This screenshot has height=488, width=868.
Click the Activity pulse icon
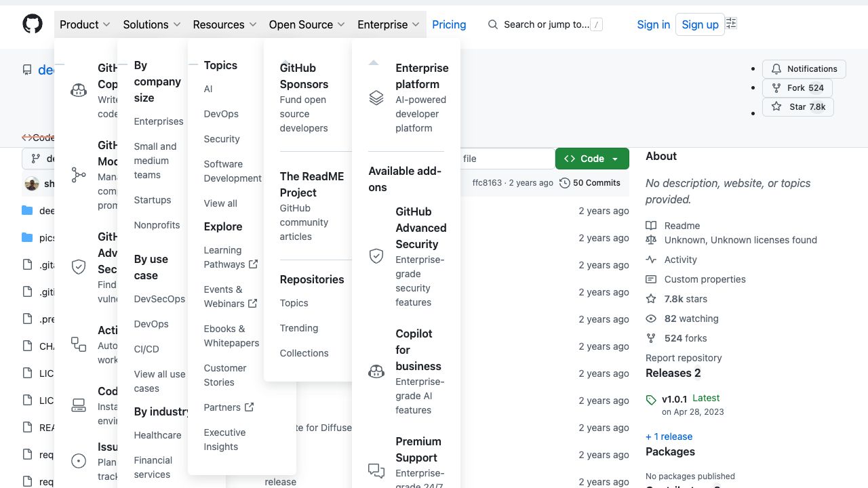pyautogui.click(x=651, y=260)
